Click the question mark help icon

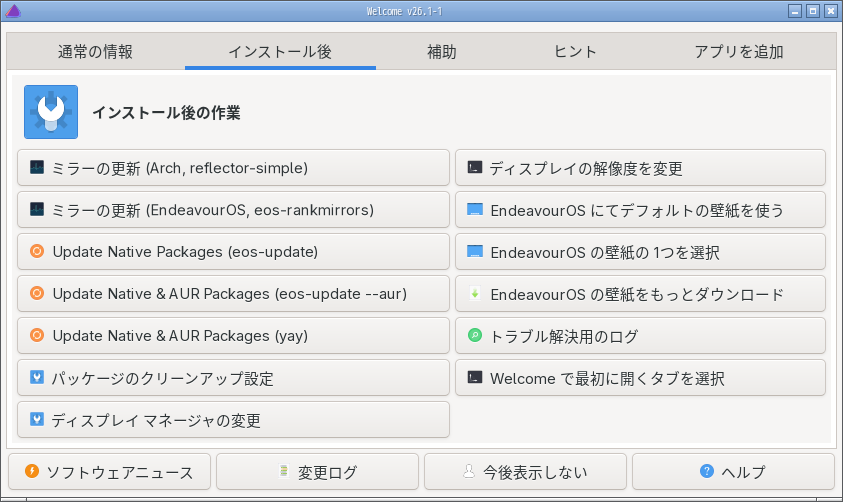(707, 471)
